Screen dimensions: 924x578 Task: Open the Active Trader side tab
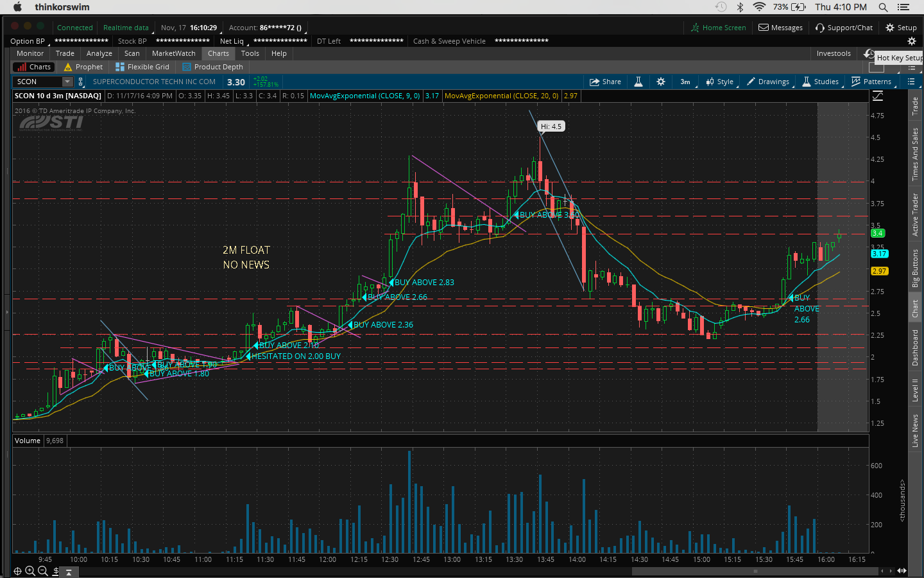pos(915,215)
